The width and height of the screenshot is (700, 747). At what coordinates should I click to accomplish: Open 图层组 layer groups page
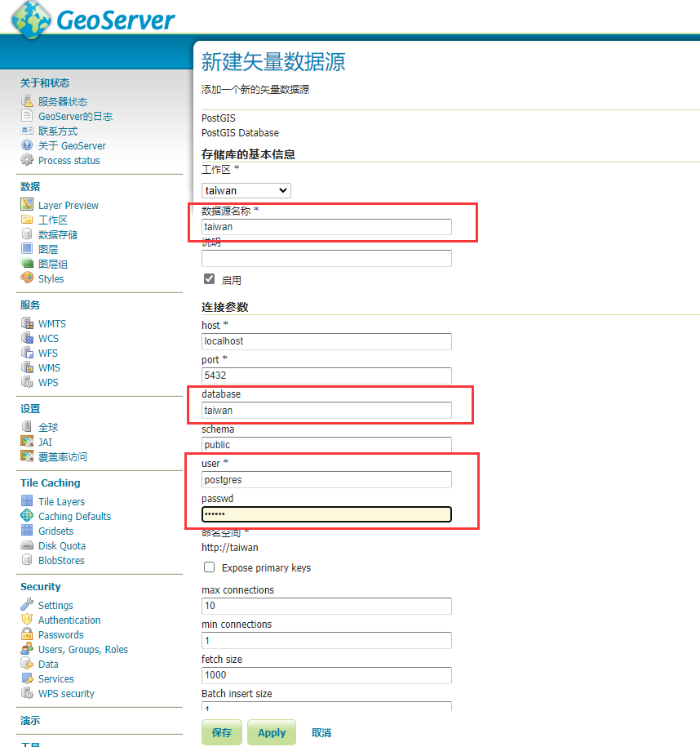tap(53, 264)
